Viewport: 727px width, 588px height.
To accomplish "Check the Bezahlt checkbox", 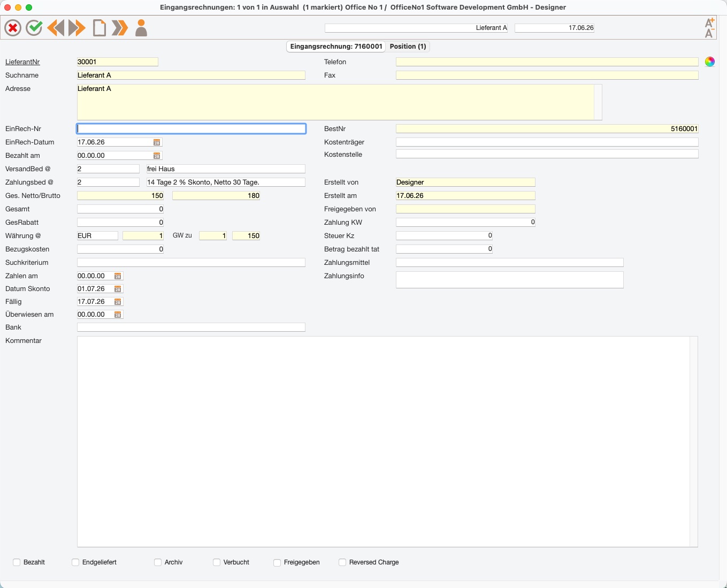I will (17, 562).
